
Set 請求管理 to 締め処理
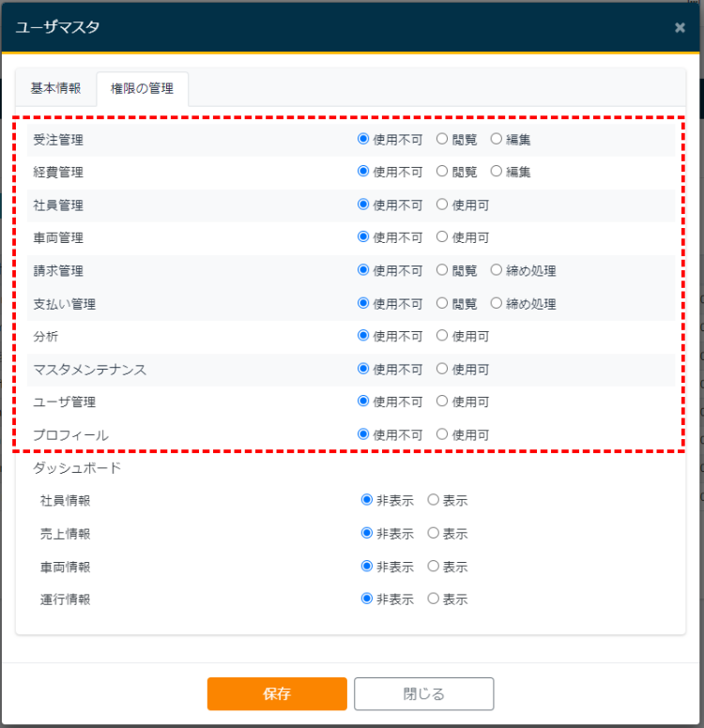[x=497, y=270]
